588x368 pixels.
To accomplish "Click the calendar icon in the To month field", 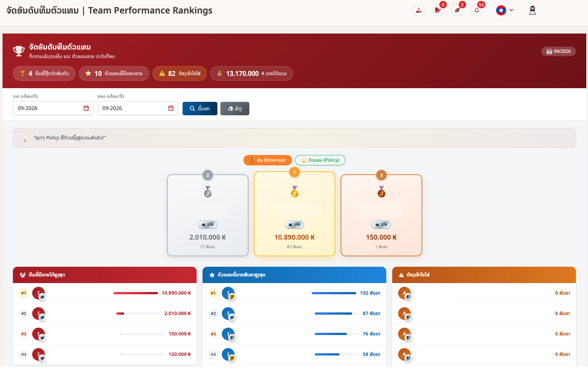I will (171, 108).
